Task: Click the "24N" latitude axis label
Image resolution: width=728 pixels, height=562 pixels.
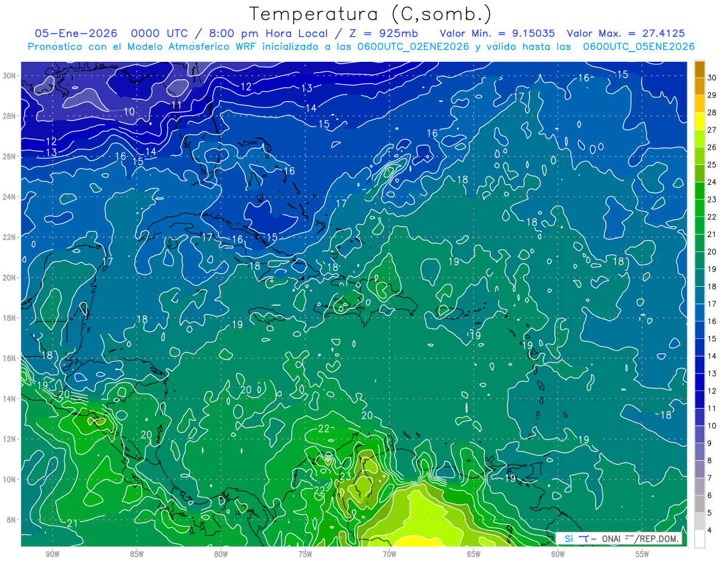Action: point(10,196)
